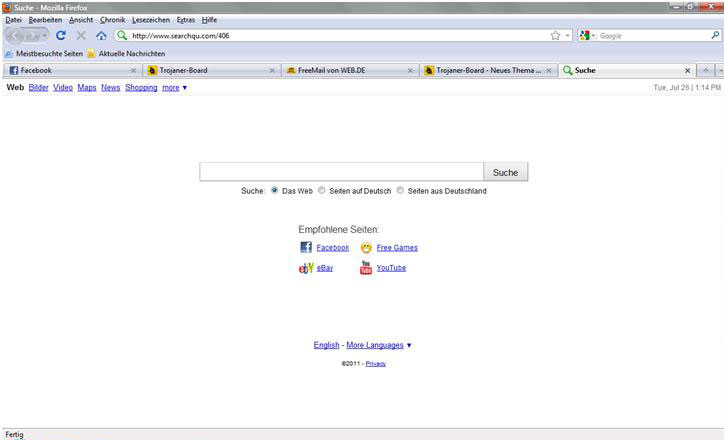Viewport: 724px width, 440px height.
Task: Go to the Home page icon
Action: point(101,36)
